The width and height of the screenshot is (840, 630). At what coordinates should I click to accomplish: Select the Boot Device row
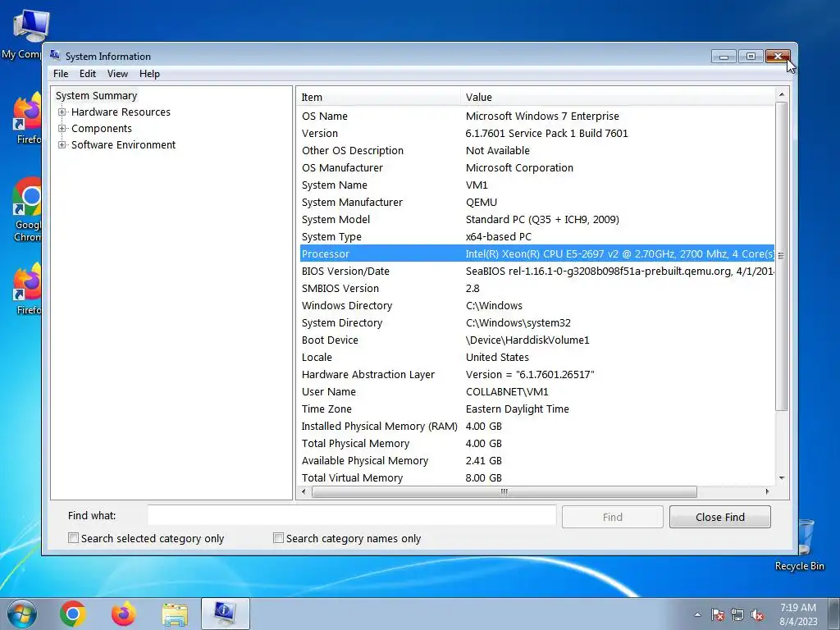536,340
